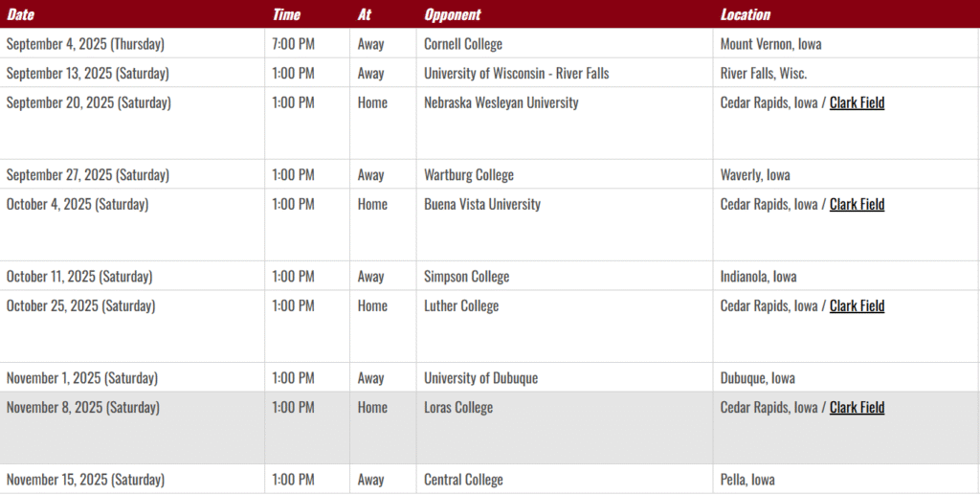The width and height of the screenshot is (980, 495).
Task: Open Clark Field link for Buena Vista game
Action: click(x=857, y=204)
